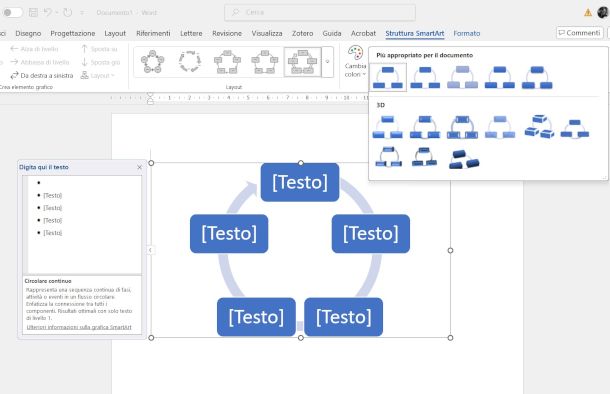Open Ulteriori informazioni sulla grafica SmartArt link
This screenshot has height=394, width=610.
[79, 327]
